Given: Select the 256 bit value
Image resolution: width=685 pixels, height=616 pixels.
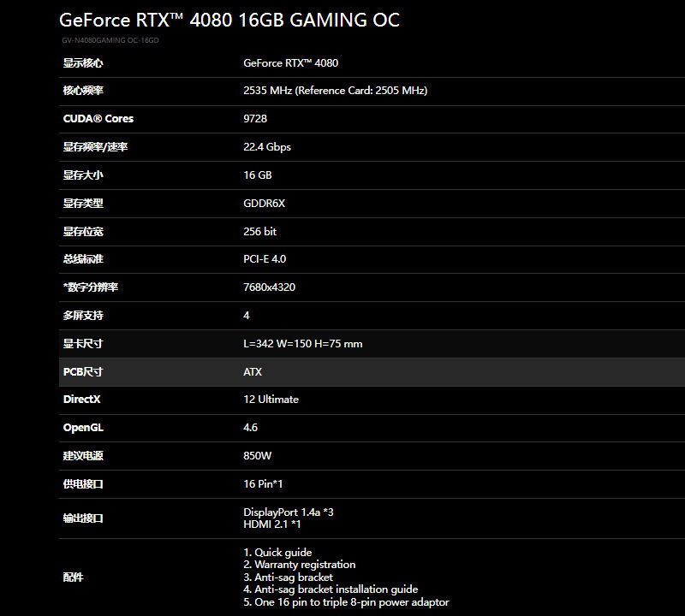Looking at the screenshot, I should coord(259,231).
